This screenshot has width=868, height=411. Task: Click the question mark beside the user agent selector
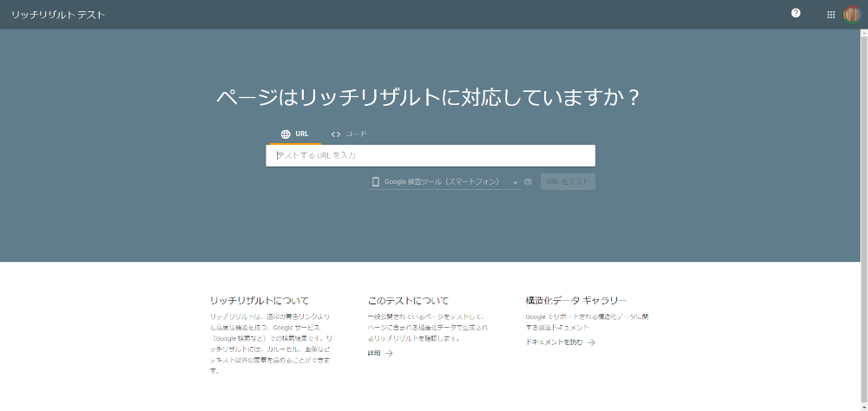528,182
